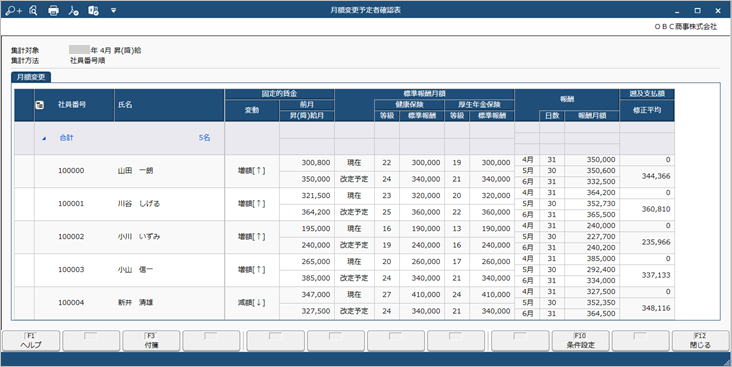Screen dimensions: 732x367
Task: Click the zoom-in magnifier icon
Action: pyautogui.click(x=13, y=10)
